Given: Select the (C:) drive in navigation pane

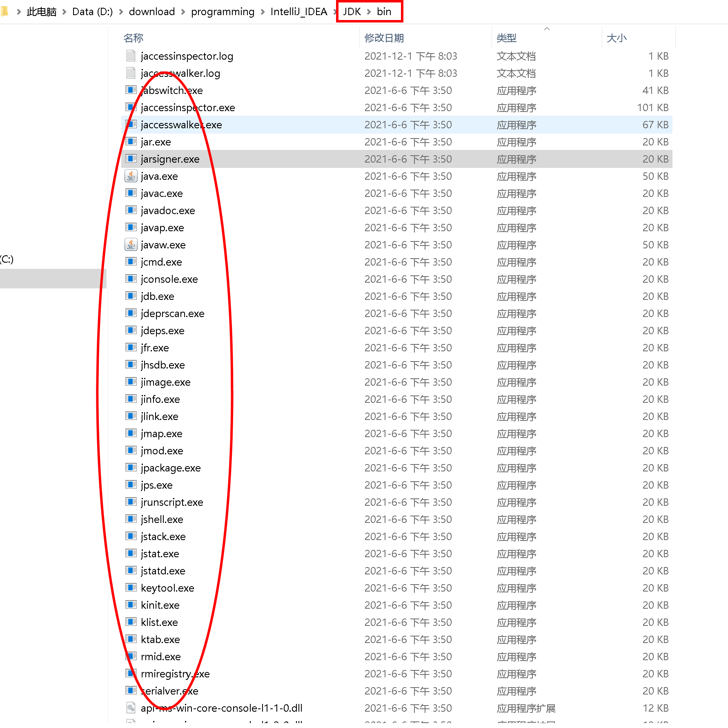Looking at the screenshot, I should 7,259.
